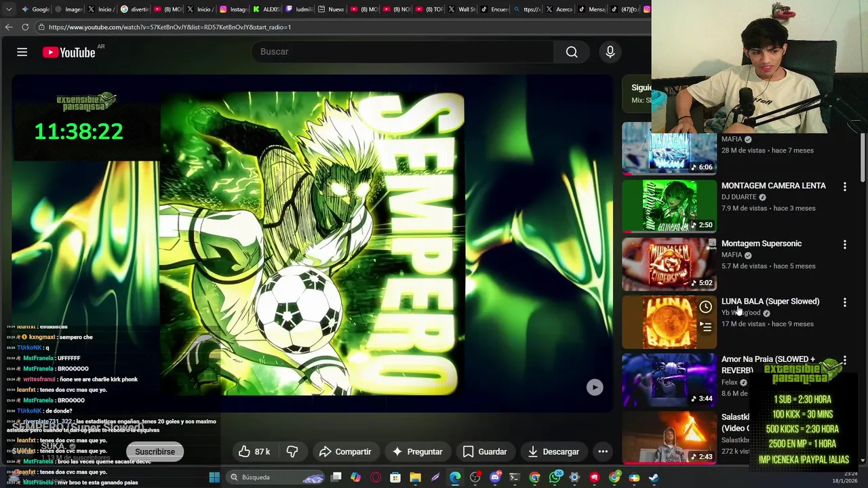
Task: Open options menu for Montagem Supersonic
Action: pos(844,244)
